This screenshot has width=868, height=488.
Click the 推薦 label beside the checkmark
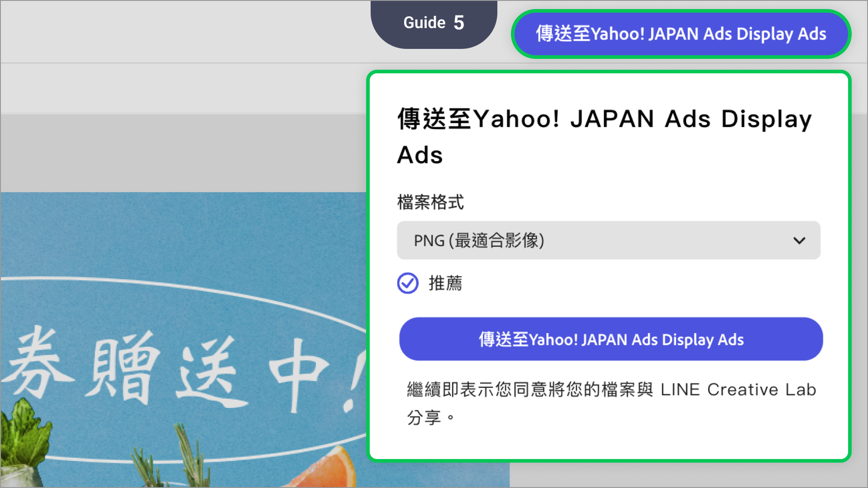pos(445,283)
